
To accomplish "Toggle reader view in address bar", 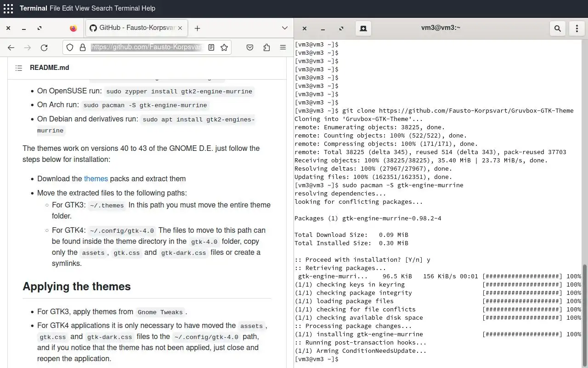I will (211, 47).
